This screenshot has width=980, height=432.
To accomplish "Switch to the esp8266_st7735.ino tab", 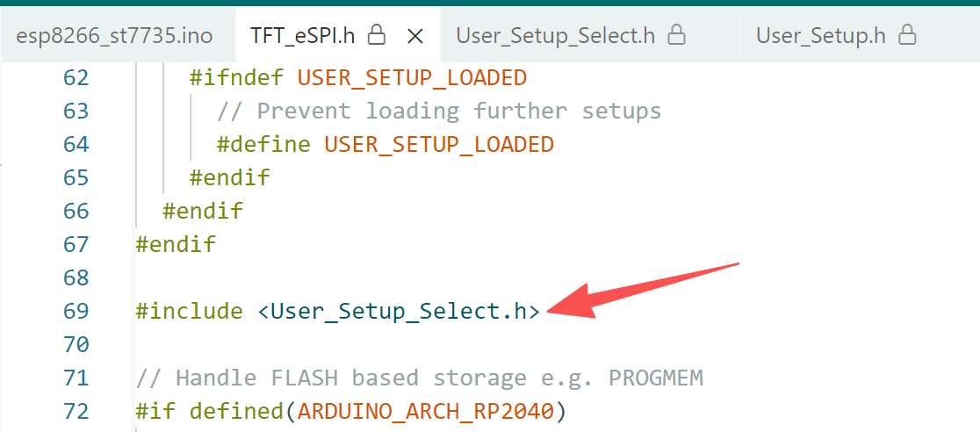I will [x=114, y=36].
